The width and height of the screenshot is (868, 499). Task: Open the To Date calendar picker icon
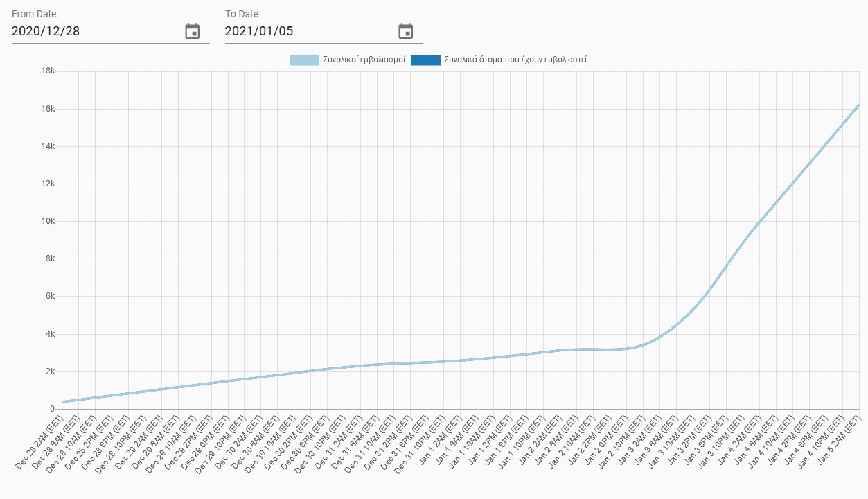click(406, 31)
